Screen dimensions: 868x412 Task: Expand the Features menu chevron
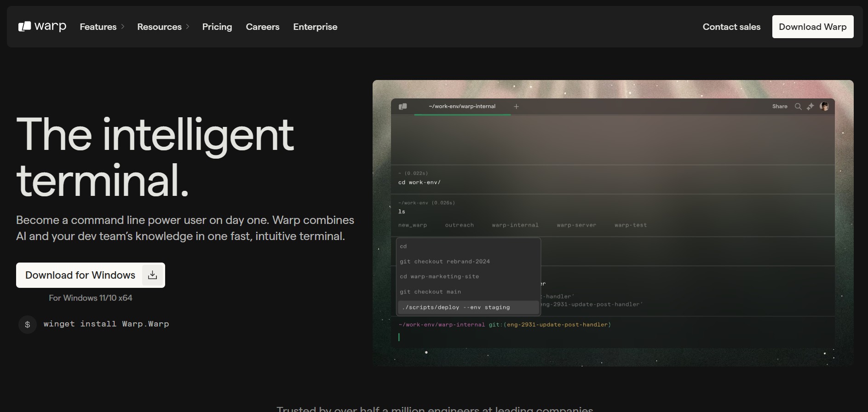(x=123, y=27)
